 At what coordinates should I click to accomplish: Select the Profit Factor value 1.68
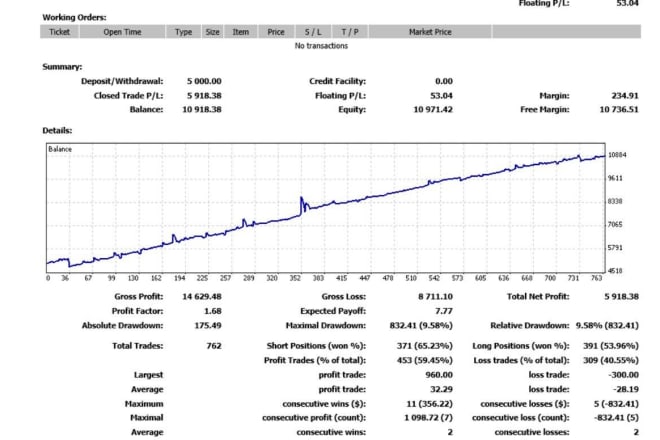tap(213, 311)
